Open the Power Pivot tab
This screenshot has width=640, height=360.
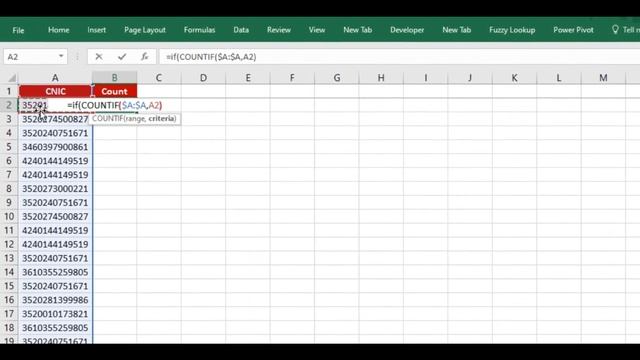(573, 30)
